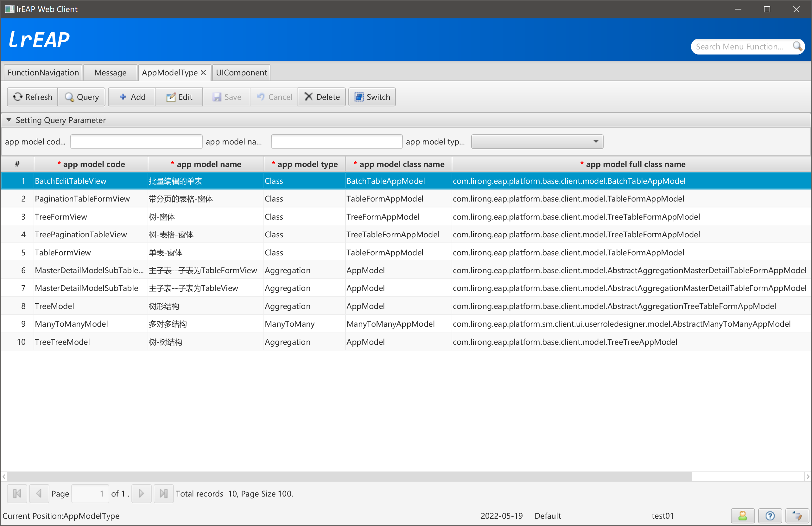Screen dimensions: 812x526
Task: Click scrollbar right arrow
Action: coord(808,476)
